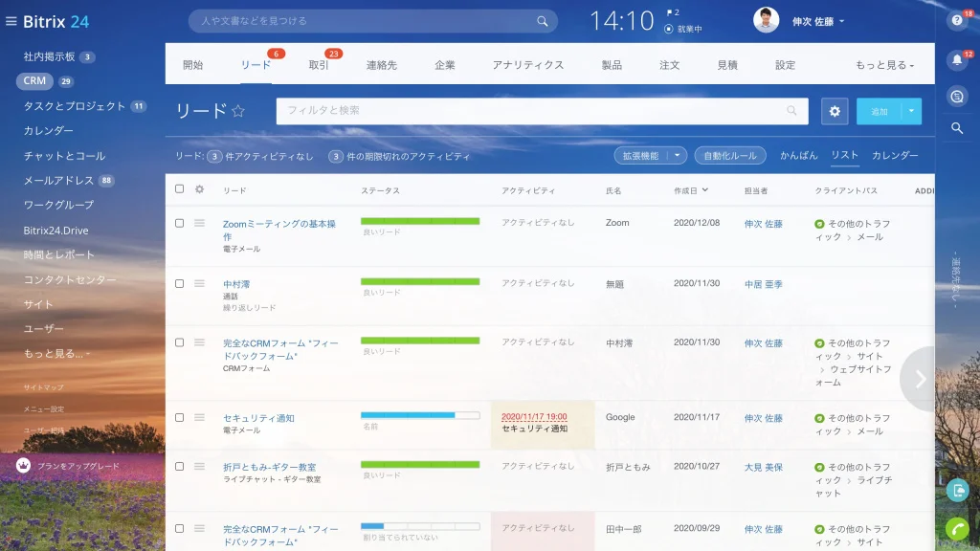Switch to the 取引 tab

(319, 65)
